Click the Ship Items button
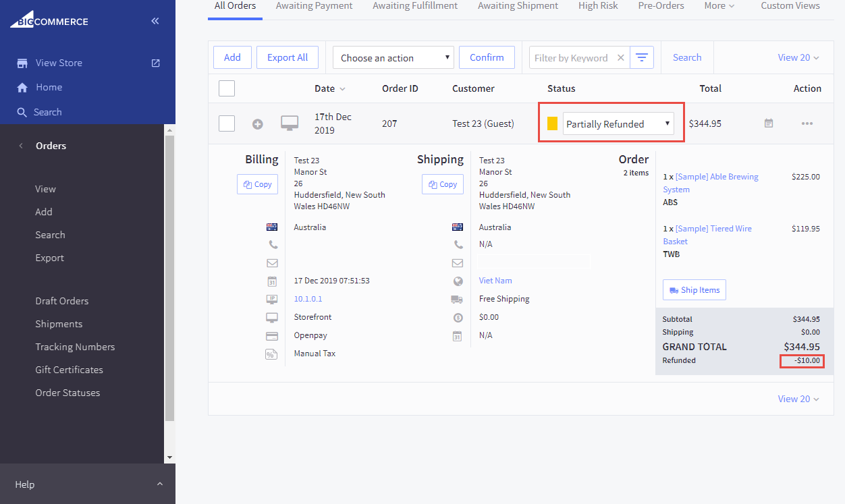 pyautogui.click(x=694, y=290)
